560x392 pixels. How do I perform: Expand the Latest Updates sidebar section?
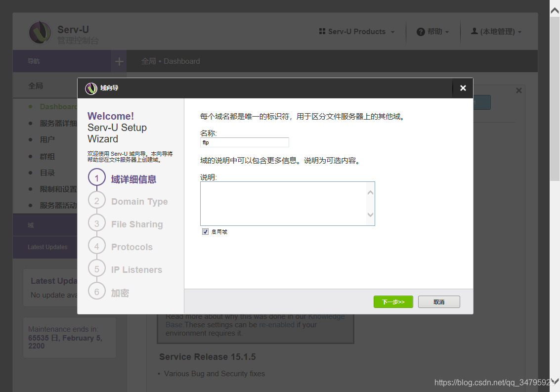pyautogui.click(x=45, y=247)
